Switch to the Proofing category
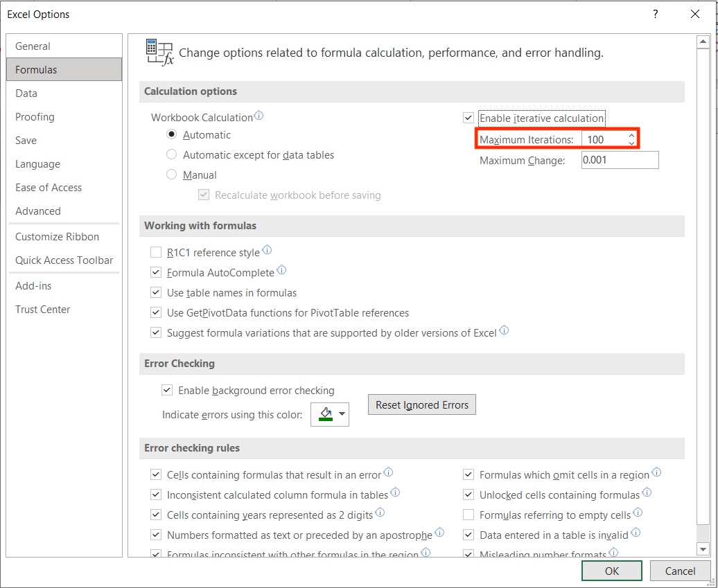 point(35,116)
